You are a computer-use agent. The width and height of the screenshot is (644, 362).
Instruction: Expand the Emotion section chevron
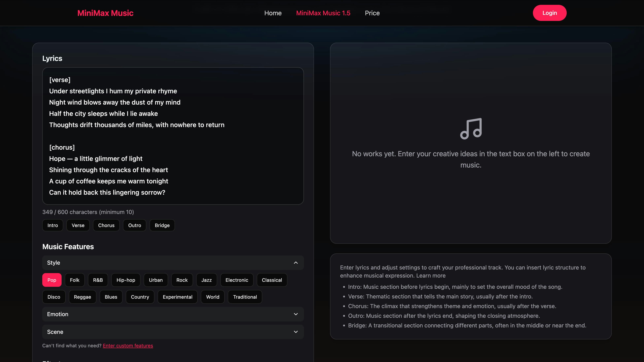(296, 314)
